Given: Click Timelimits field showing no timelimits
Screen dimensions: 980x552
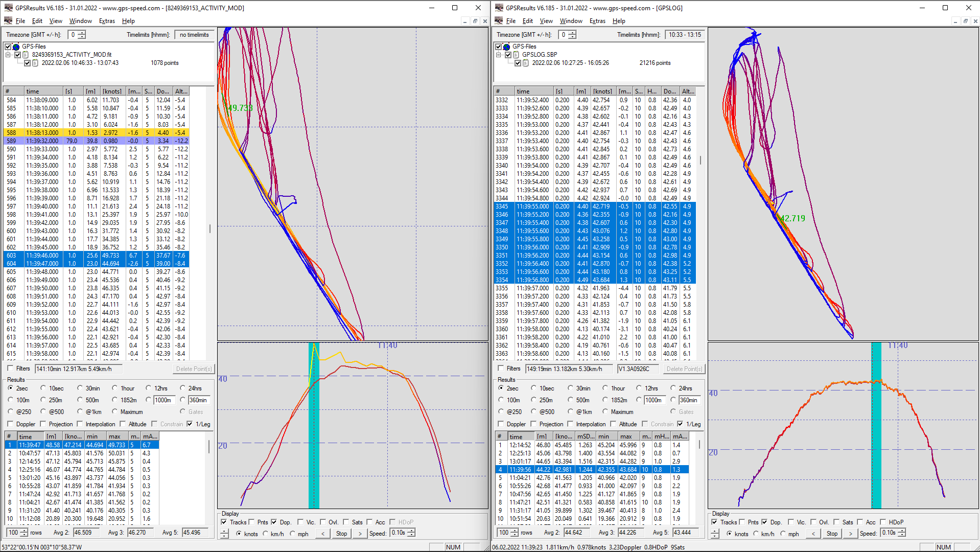Looking at the screenshot, I should click(x=194, y=35).
